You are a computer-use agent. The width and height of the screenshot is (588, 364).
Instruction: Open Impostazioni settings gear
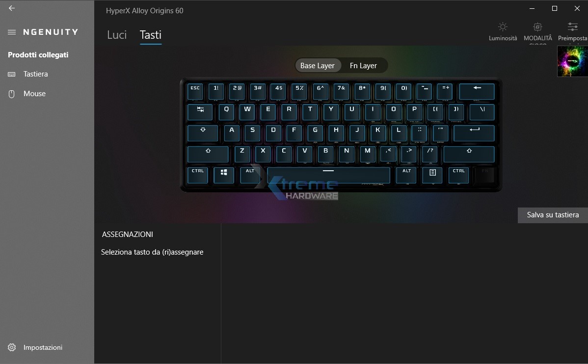tap(12, 347)
